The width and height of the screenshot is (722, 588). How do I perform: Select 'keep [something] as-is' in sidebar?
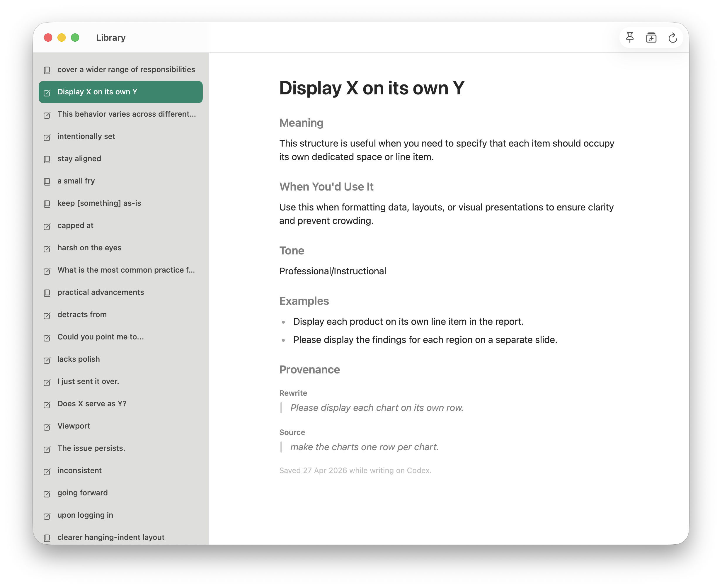tap(120, 203)
